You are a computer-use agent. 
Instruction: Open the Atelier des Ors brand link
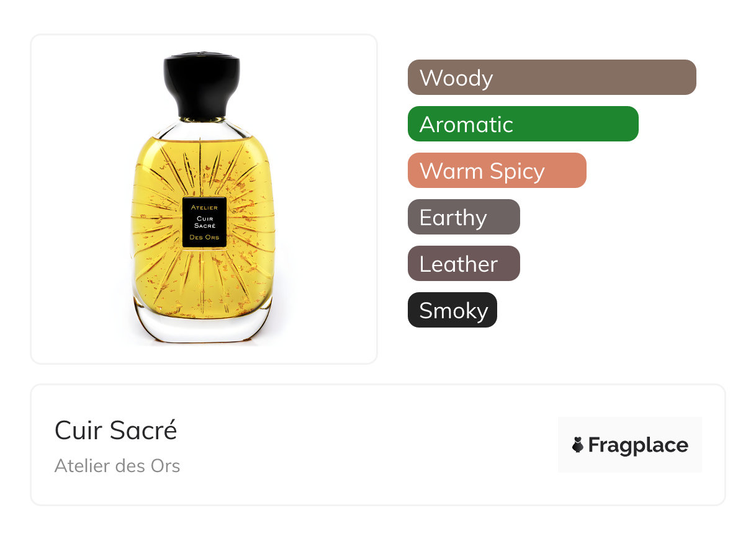117,465
